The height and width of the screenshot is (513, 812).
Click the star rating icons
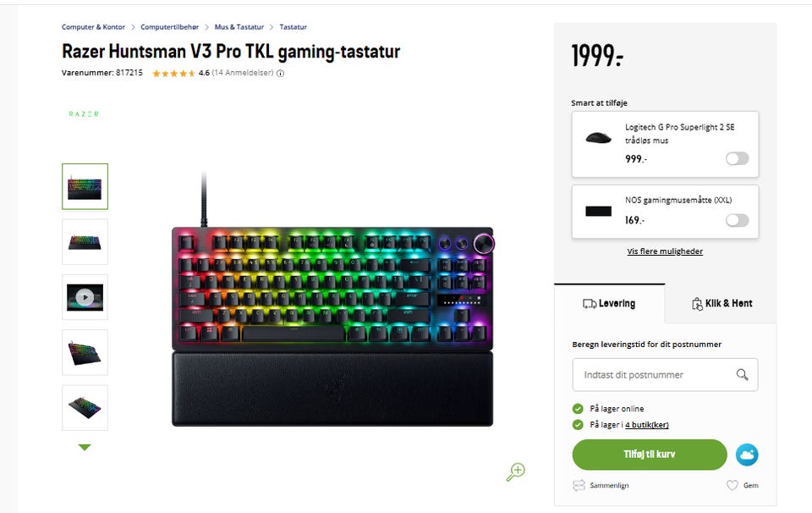[x=173, y=74]
